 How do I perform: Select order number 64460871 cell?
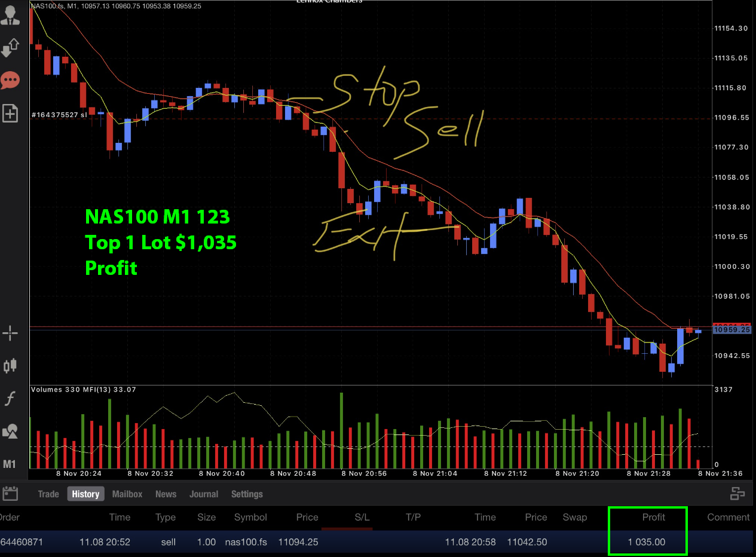(x=22, y=543)
